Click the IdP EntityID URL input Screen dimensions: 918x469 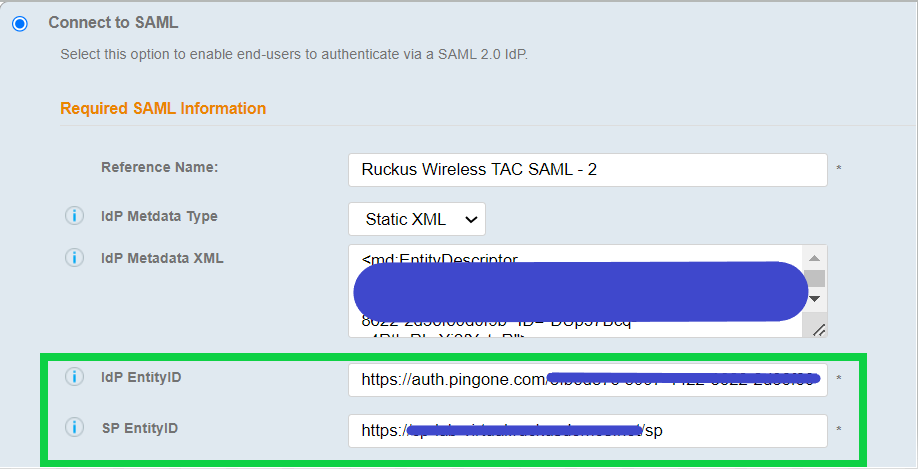pyautogui.click(x=587, y=380)
